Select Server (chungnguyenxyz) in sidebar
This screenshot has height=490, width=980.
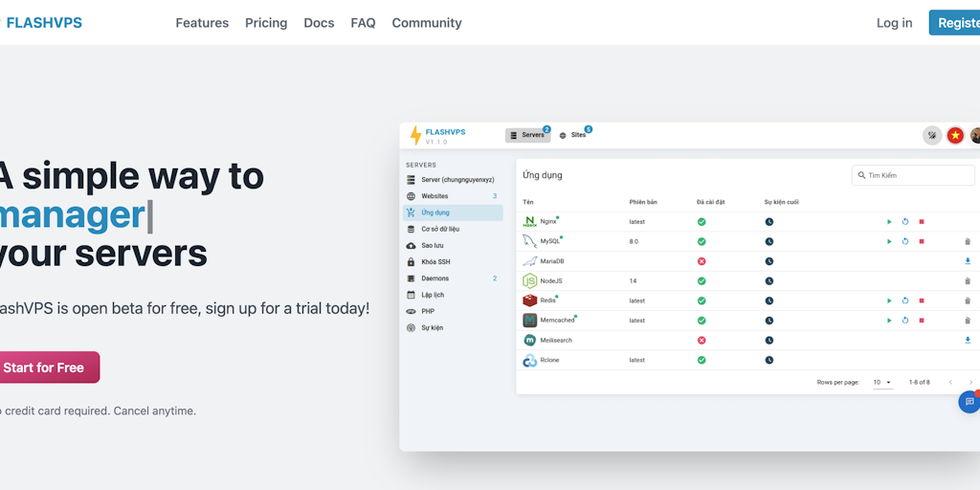[453, 180]
